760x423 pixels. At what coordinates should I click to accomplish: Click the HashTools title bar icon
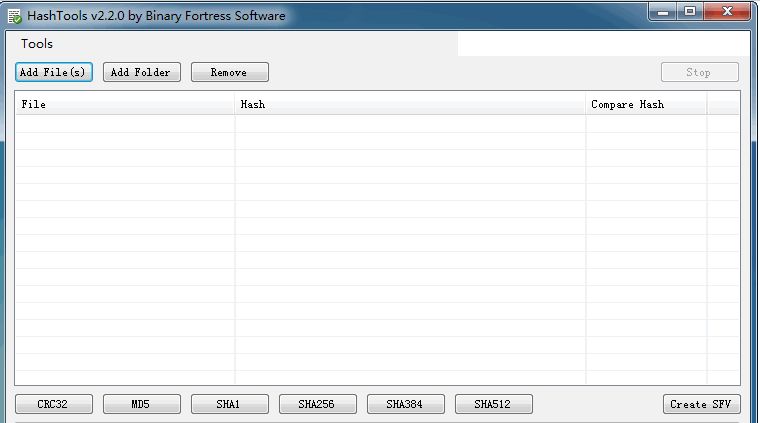click(x=15, y=16)
